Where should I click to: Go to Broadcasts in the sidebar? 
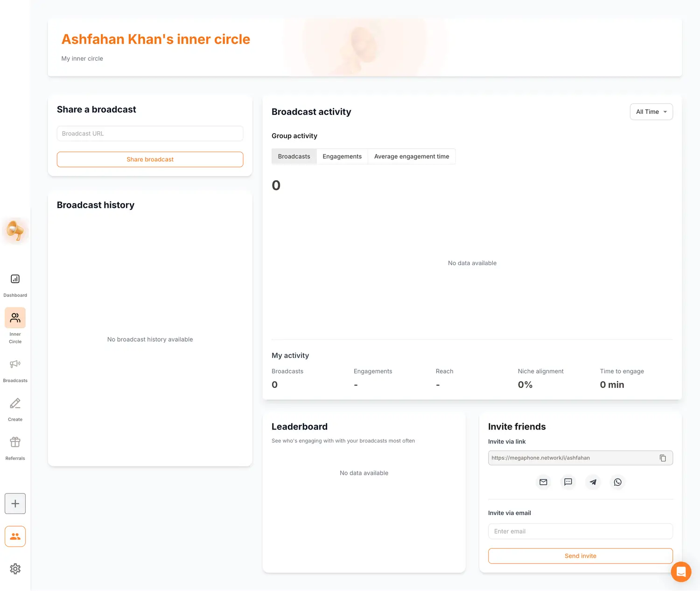pyautogui.click(x=15, y=364)
